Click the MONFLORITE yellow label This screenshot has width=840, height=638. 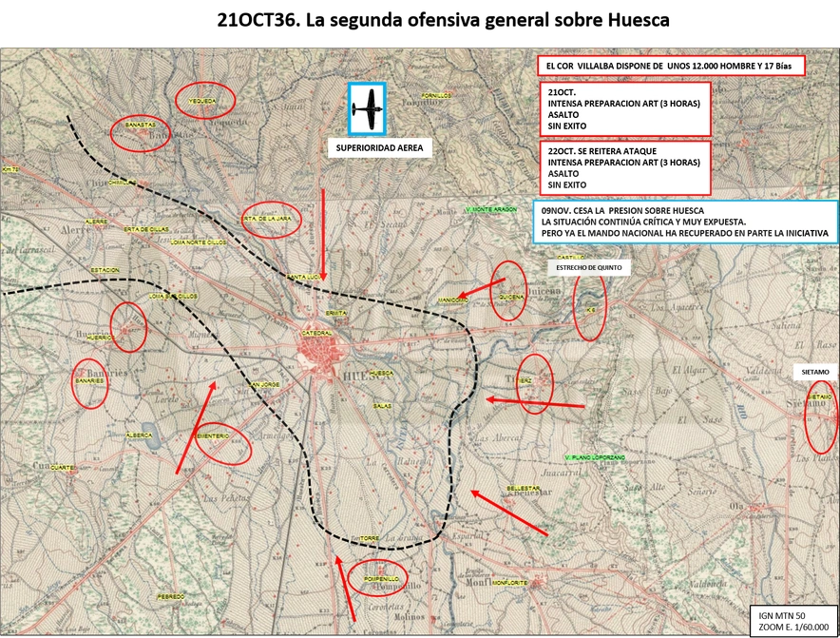[510, 582]
